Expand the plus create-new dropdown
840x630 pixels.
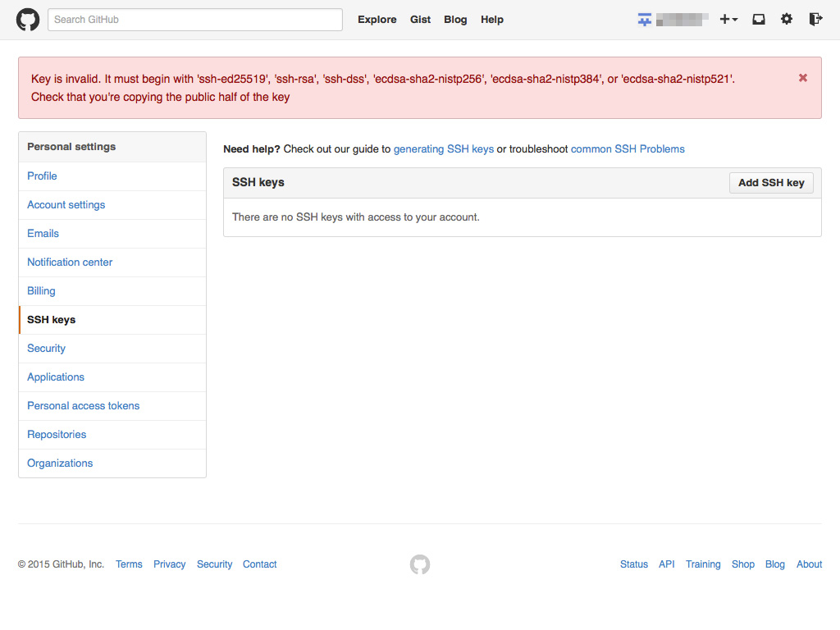point(728,20)
